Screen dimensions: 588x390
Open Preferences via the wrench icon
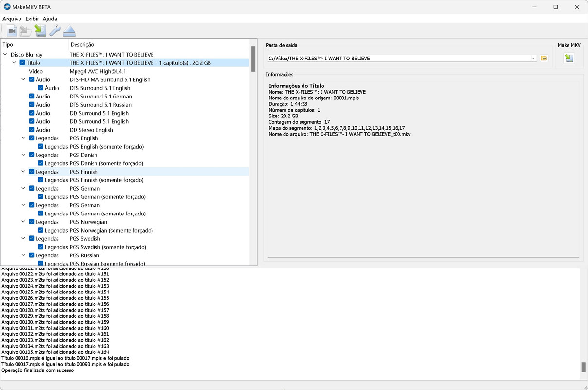55,31
